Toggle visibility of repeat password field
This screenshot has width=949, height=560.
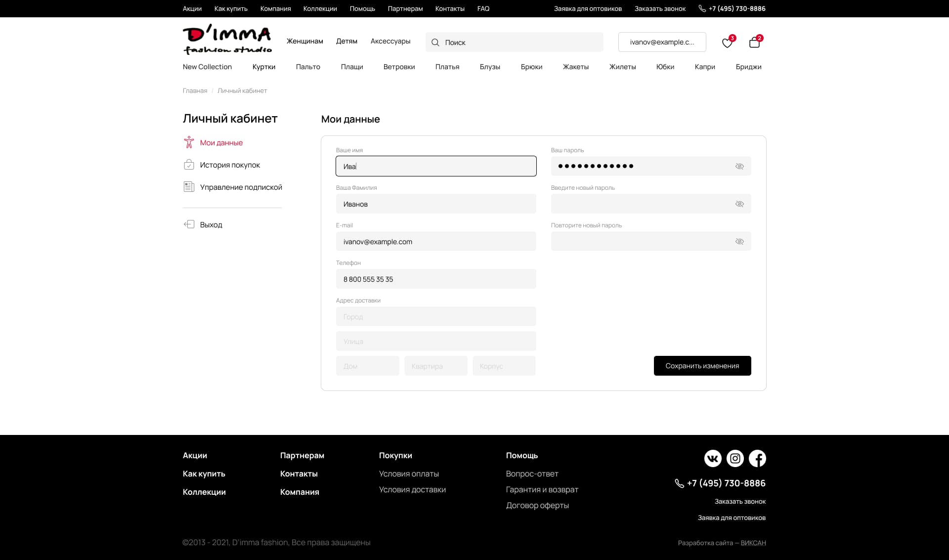(739, 242)
